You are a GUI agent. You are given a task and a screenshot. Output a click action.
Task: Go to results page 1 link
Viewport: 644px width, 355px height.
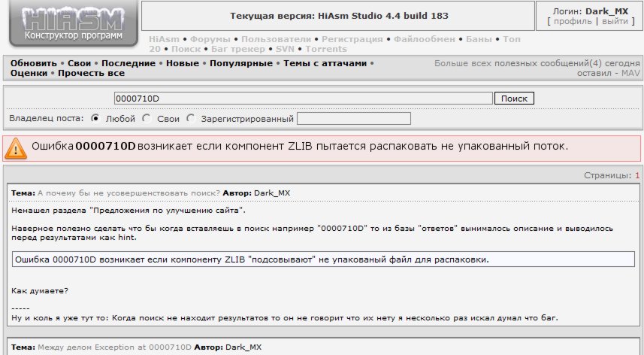pos(637,174)
